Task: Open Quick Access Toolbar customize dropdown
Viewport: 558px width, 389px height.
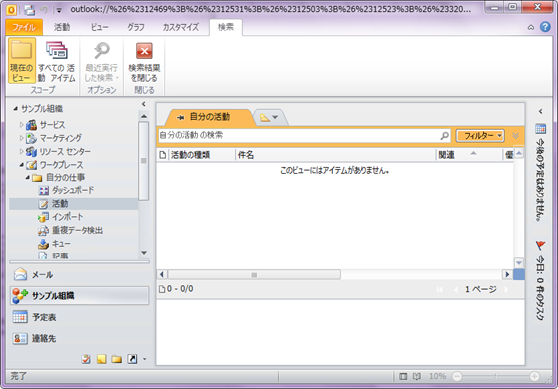Action: (59, 10)
